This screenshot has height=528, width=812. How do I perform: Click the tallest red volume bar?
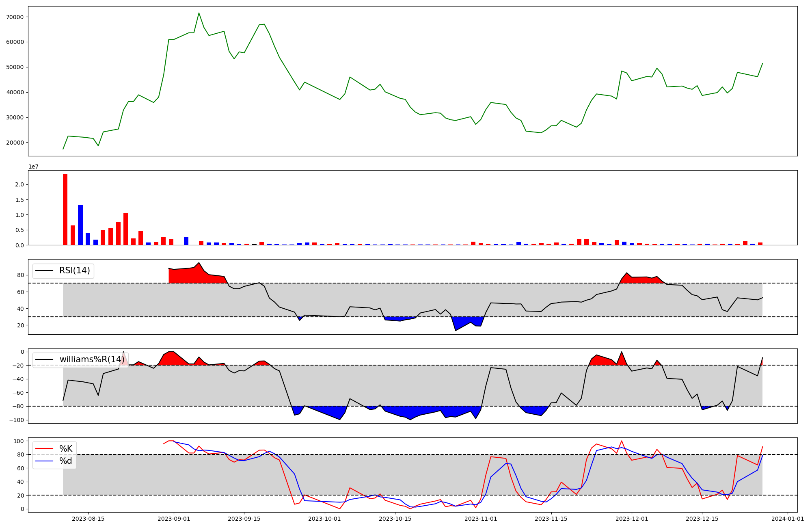point(65,209)
